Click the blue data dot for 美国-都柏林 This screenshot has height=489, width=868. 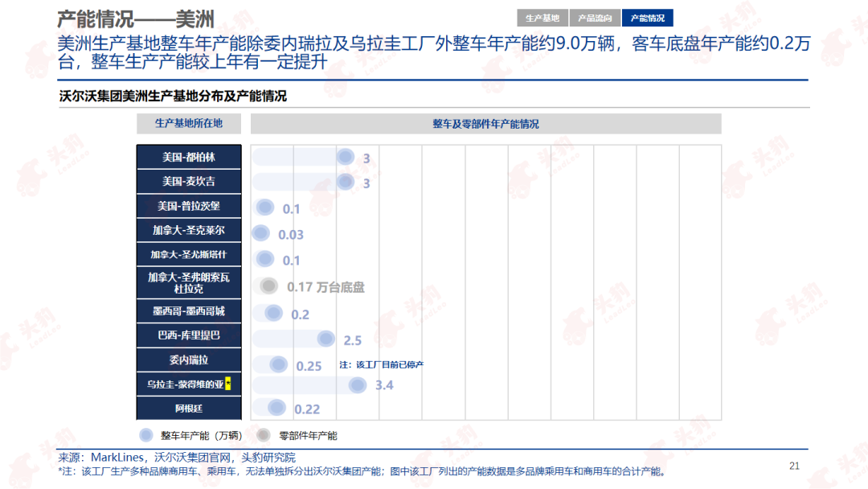click(x=346, y=157)
